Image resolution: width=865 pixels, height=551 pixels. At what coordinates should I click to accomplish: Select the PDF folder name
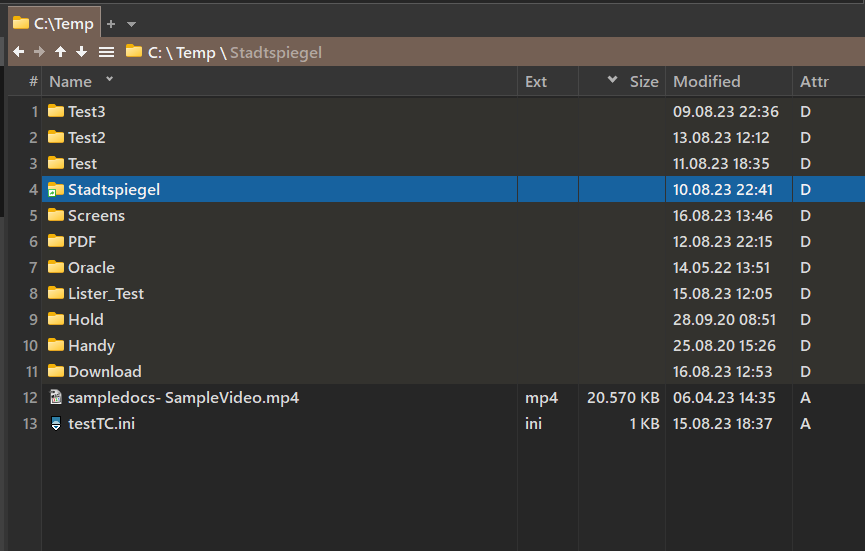click(x=82, y=242)
